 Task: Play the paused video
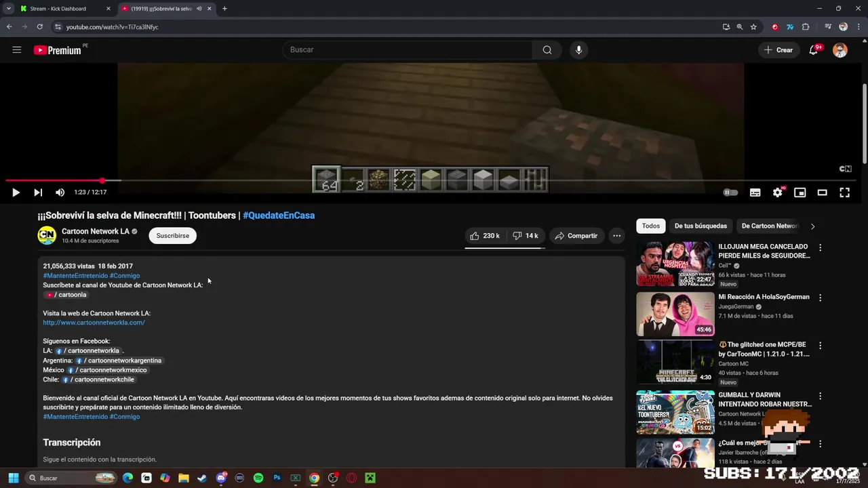(16, 192)
